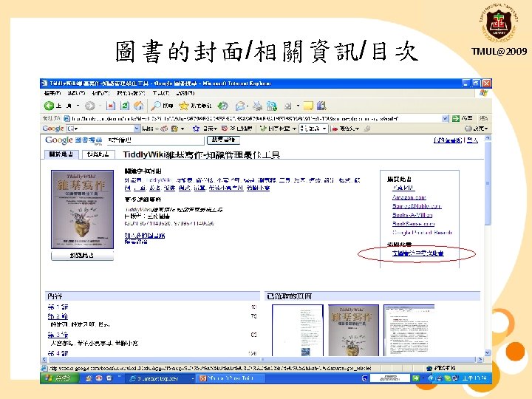
Task: Click the Search magnifier icon in IE toolbar
Action: 156,106
